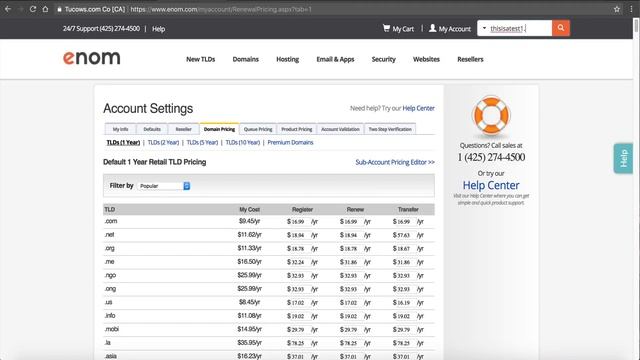Click the enom logo
Viewport: 640px width, 360px height.
tap(91, 58)
